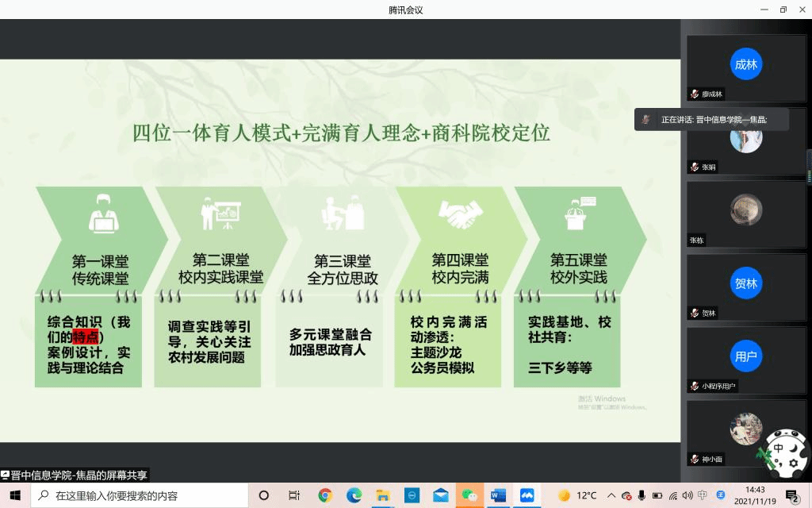Click the Tencent Meeting taskbar icon
Viewport: 812px width, 508px height.
pyautogui.click(x=527, y=495)
